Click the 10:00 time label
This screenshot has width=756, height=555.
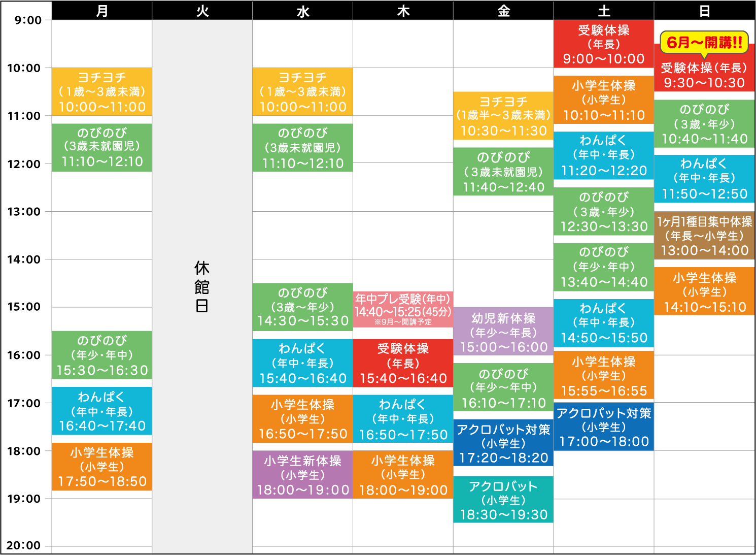click(24, 68)
